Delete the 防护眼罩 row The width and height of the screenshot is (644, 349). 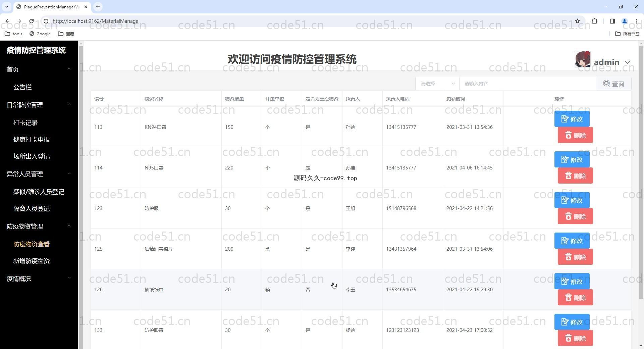click(575, 338)
